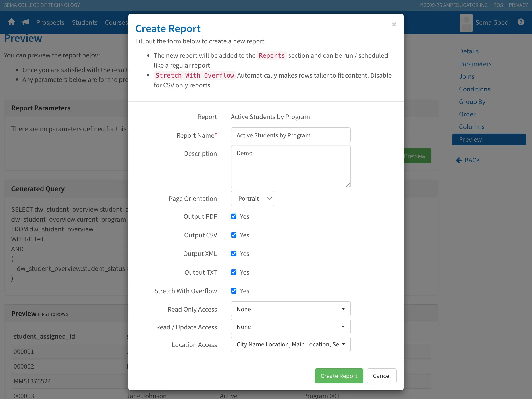Go to Order in sidebar
The width and height of the screenshot is (532, 399).
tap(467, 114)
